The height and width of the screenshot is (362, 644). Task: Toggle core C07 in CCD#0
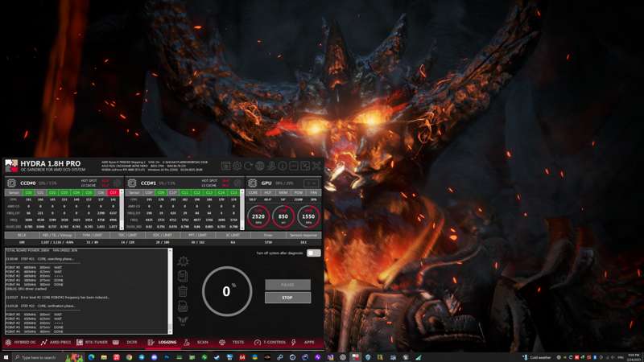113,193
